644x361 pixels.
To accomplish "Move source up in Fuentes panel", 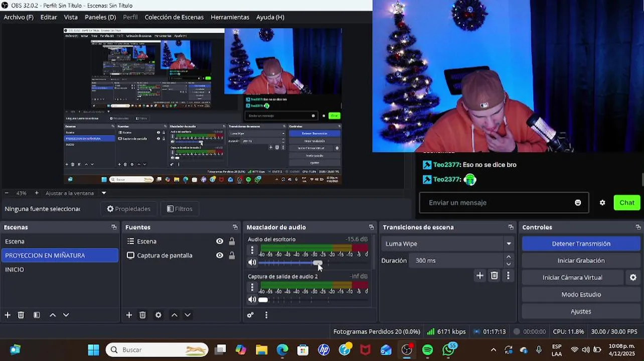I will click(x=174, y=315).
